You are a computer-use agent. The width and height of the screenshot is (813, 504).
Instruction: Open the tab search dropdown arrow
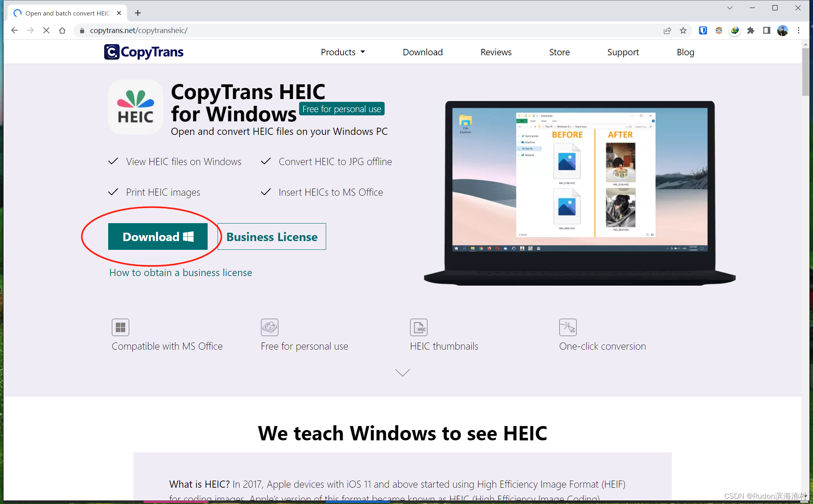(x=729, y=8)
